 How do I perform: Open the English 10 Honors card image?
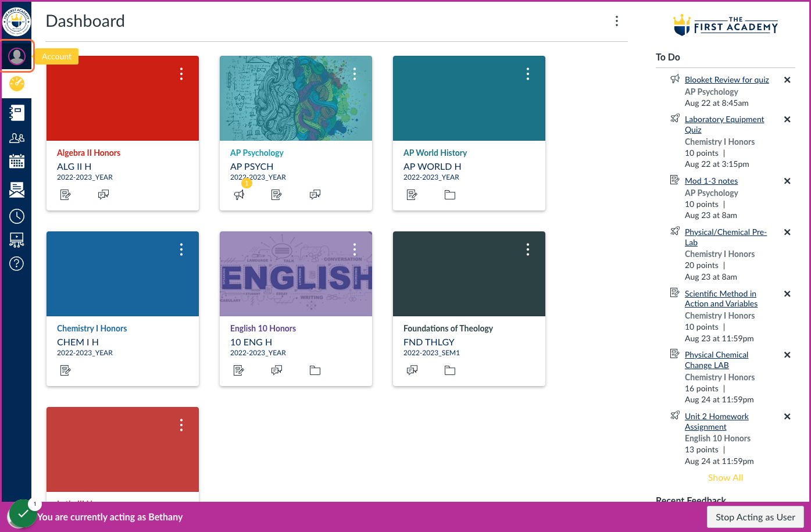click(296, 274)
